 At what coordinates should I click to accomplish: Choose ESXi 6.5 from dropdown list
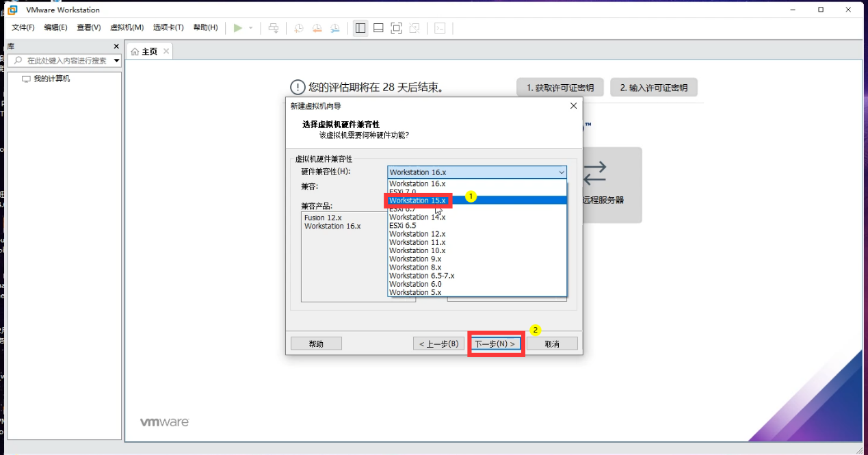click(477, 225)
